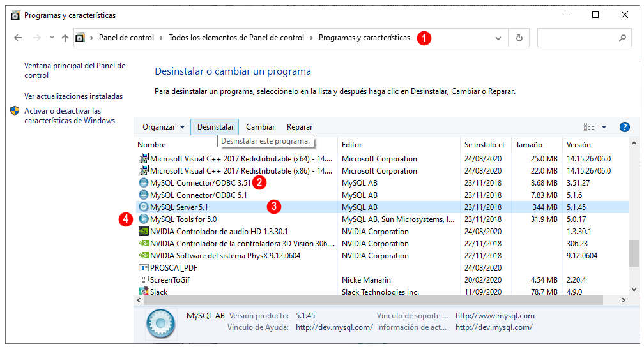Refresh the Programas y características view
The image size is (644, 349).
(x=519, y=38)
